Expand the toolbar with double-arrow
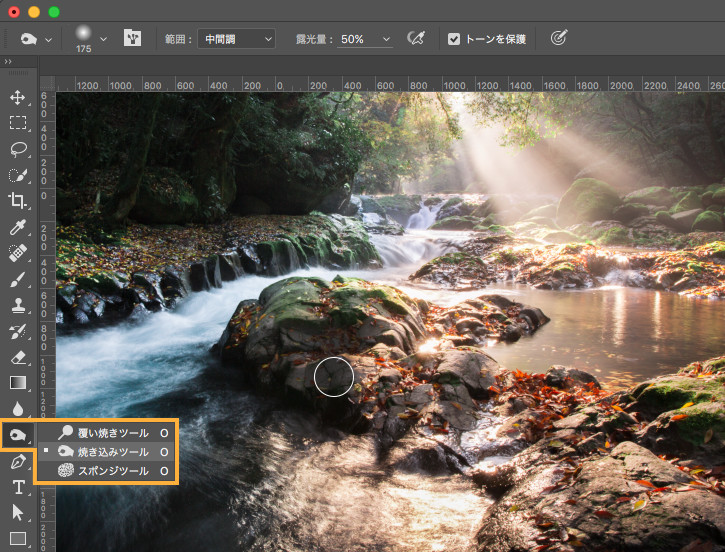The width and height of the screenshot is (725, 552). (x=8, y=61)
